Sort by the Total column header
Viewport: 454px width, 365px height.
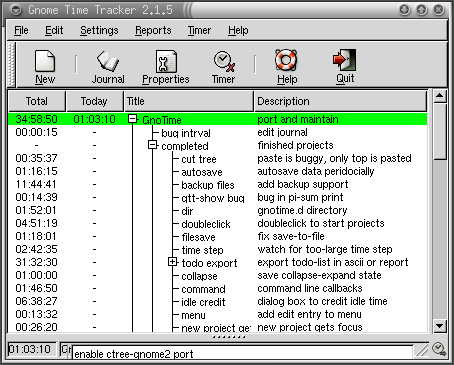(37, 101)
